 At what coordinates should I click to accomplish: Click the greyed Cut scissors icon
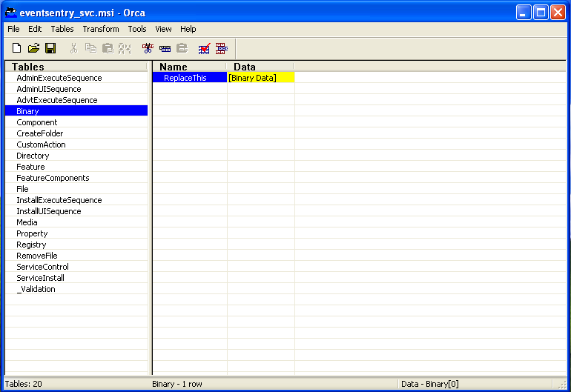[73, 48]
